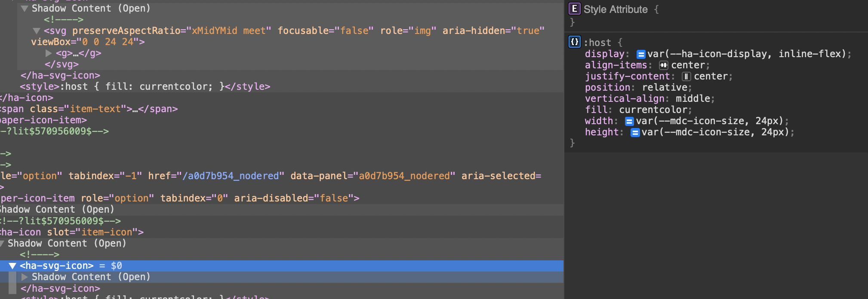Edit the position value relative

[665, 88]
